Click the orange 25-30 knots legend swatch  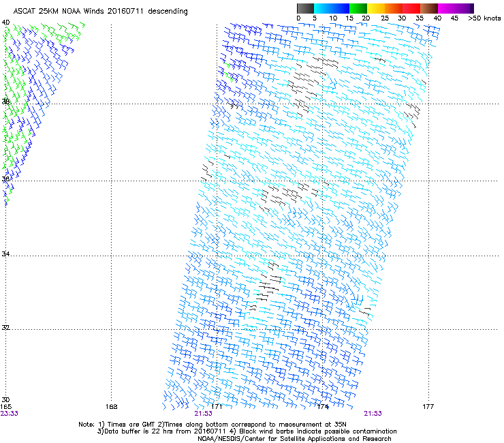coord(394,8)
